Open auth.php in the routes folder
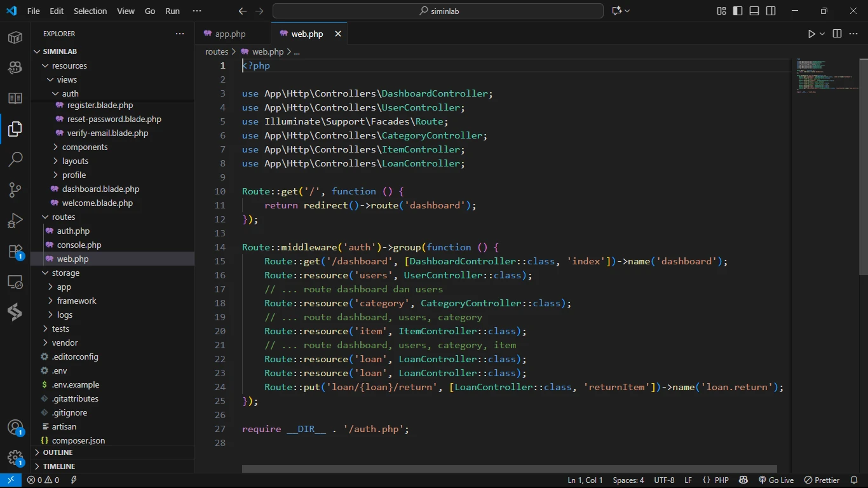The image size is (868, 488). 73,231
